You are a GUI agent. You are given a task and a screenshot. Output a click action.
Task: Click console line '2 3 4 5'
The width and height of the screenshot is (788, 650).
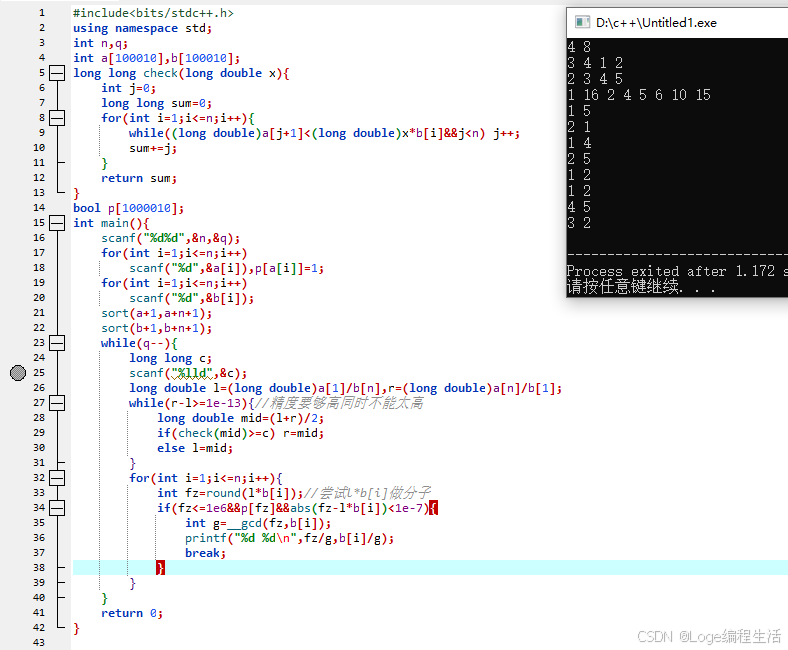596,79
